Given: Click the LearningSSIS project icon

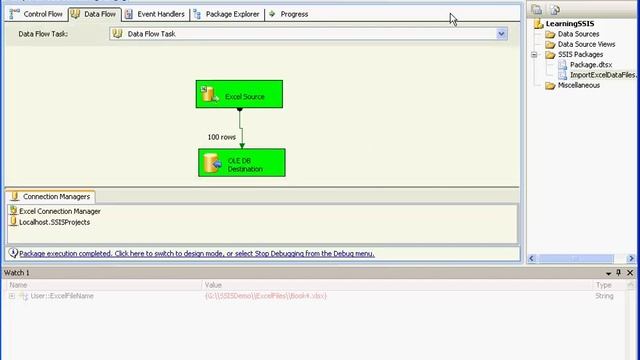Looking at the screenshot, I should point(539,24).
